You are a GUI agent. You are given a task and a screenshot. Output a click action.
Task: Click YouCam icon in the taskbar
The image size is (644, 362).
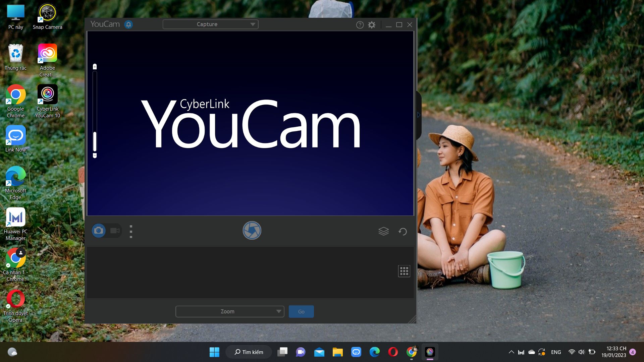tap(430, 352)
